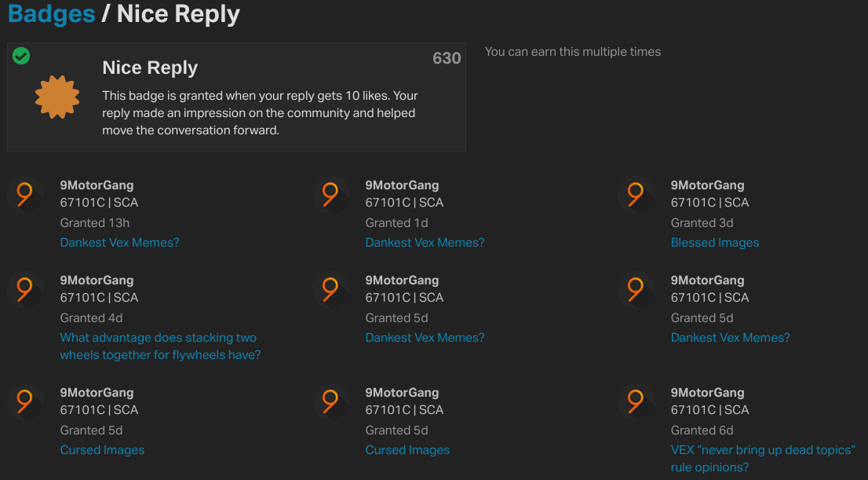Click the 630 badge count number
The image size is (868, 480).
(x=447, y=58)
